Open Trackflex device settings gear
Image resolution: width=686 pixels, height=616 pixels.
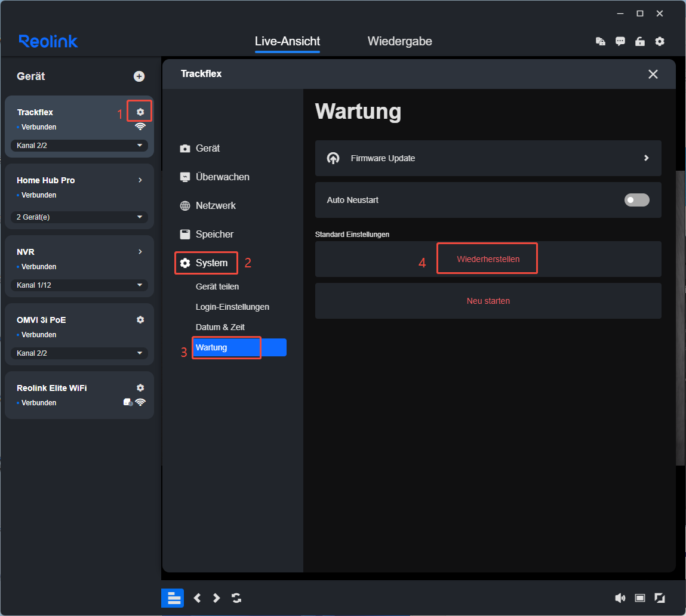coord(140,112)
